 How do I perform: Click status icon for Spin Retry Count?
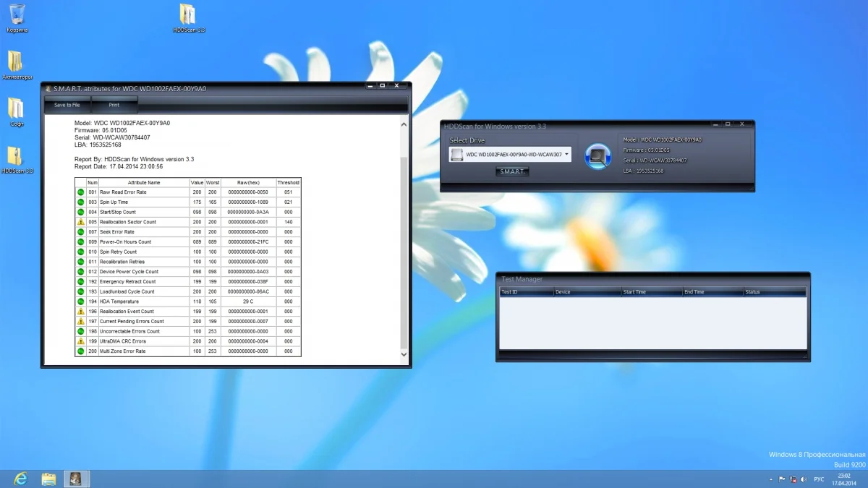tap(81, 252)
